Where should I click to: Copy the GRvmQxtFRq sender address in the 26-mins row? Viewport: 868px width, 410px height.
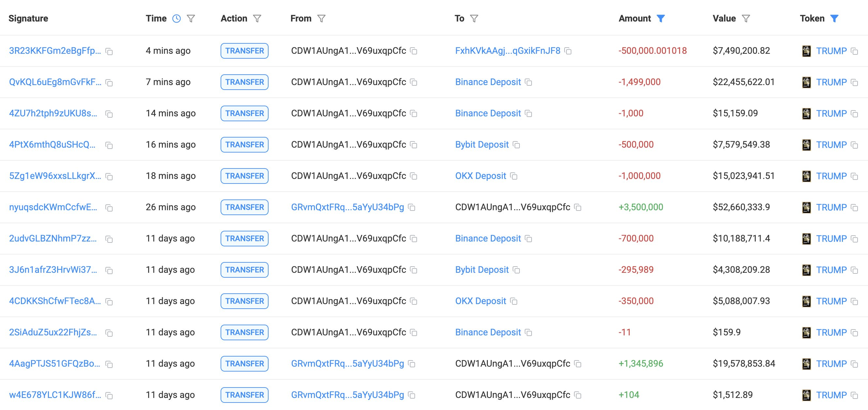411,208
